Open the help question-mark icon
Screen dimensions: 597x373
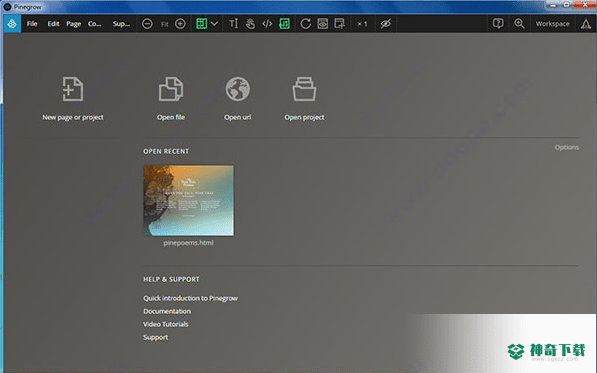coord(498,24)
